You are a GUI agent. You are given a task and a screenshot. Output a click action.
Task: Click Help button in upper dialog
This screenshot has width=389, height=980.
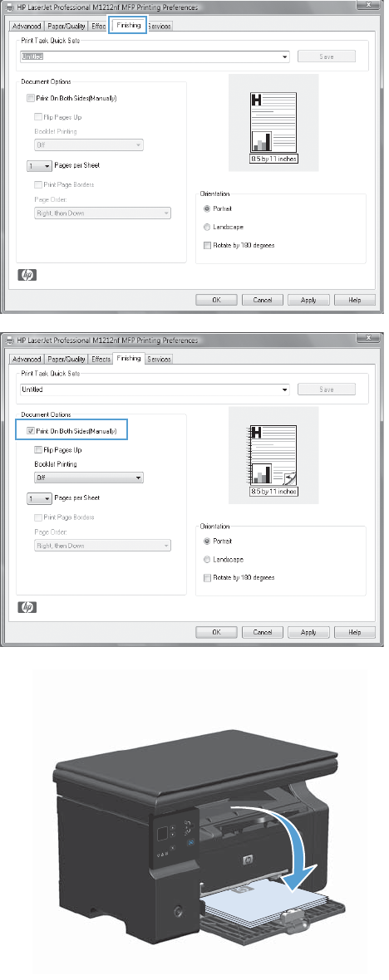355,300
